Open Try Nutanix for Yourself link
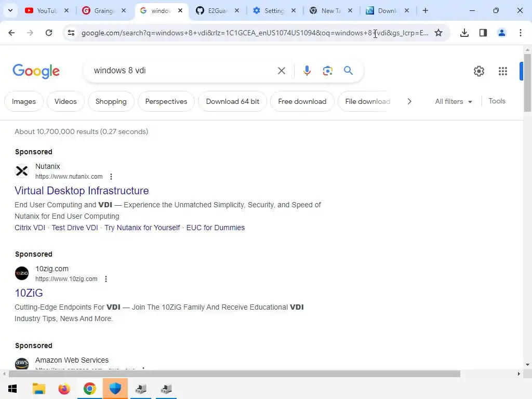 pyautogui.click(x=142, y=228)
